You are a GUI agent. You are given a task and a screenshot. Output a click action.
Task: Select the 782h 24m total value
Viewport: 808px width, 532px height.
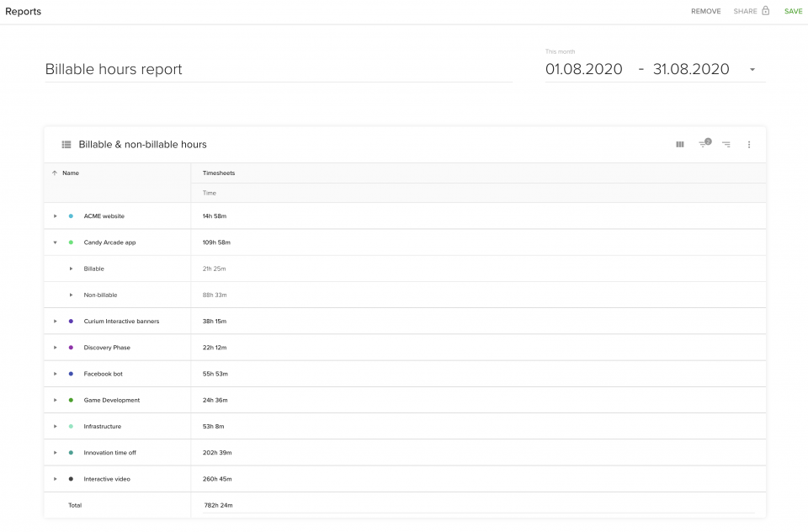pos(219,505)
